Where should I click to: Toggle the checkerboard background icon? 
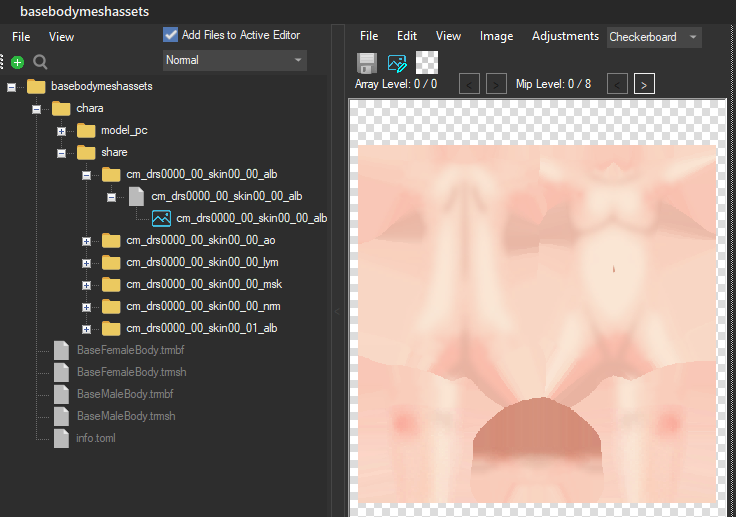coord(427,62)
